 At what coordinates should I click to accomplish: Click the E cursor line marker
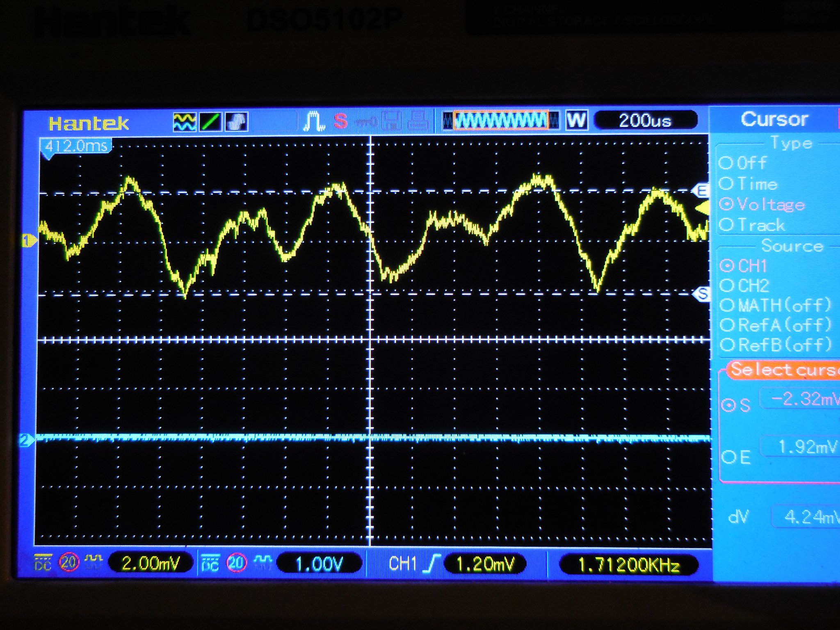[x=701, y=191]
